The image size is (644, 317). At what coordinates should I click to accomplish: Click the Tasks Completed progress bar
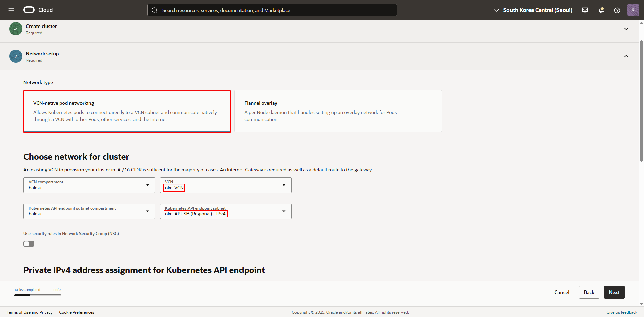tap(38, 295)
